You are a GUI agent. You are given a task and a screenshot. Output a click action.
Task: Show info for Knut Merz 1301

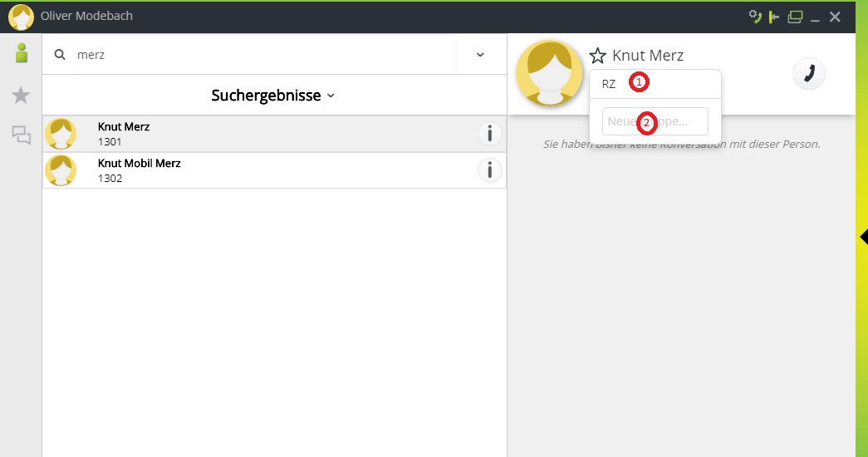[x=490, y=133]
